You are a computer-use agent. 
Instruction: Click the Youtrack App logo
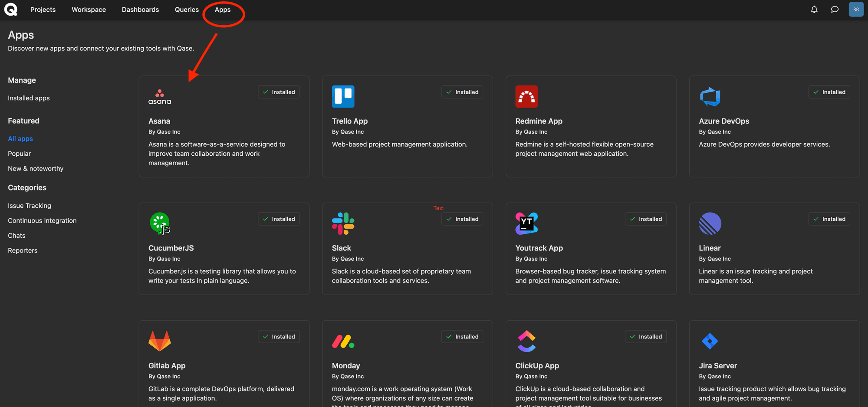click(x=526, y=223)
